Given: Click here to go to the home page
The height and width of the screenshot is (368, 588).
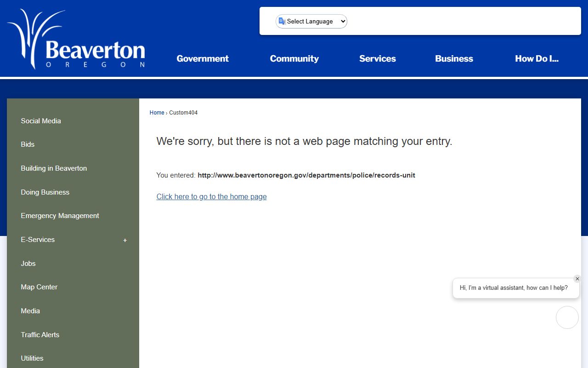Looking at the screenshot, I should click(x=211, y=196).
